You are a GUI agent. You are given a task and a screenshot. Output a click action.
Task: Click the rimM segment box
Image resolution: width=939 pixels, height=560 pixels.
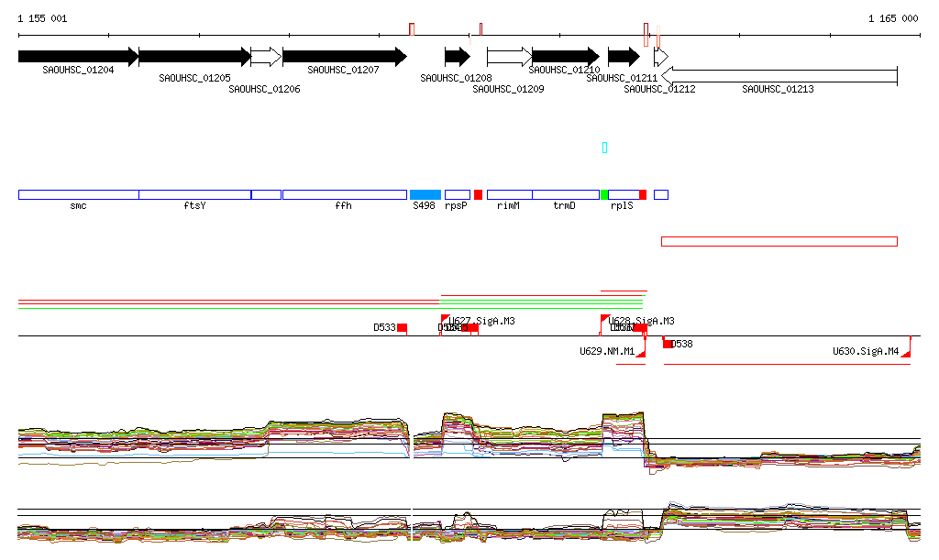point(510,194)
